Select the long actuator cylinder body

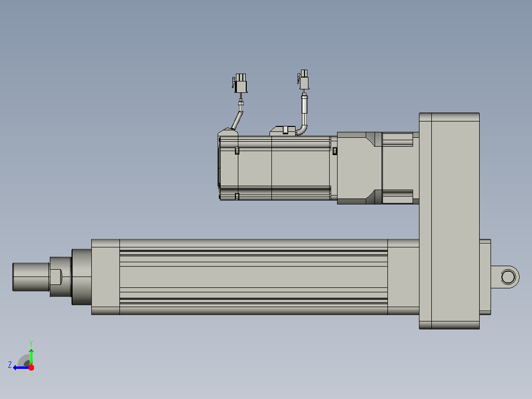tap(254, 277)
